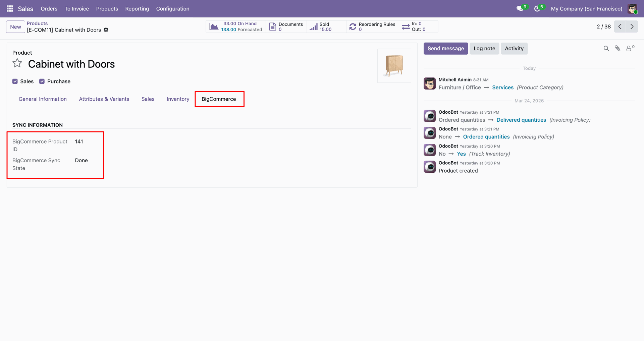Open attachments paperclip icon

point(618,49)
